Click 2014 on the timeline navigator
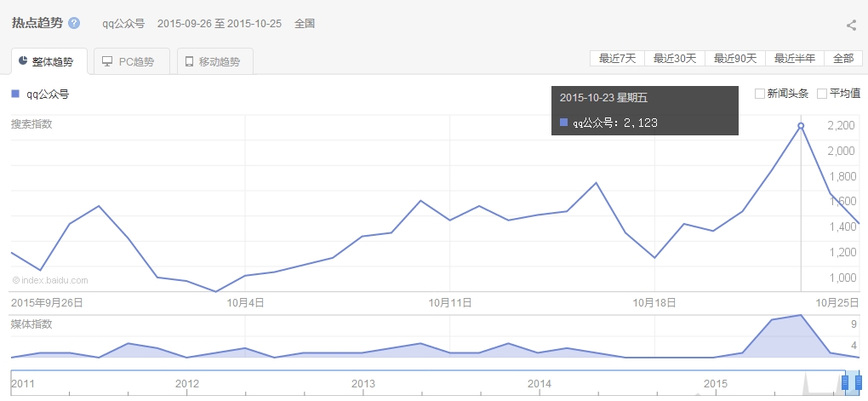 pos(540,383)
